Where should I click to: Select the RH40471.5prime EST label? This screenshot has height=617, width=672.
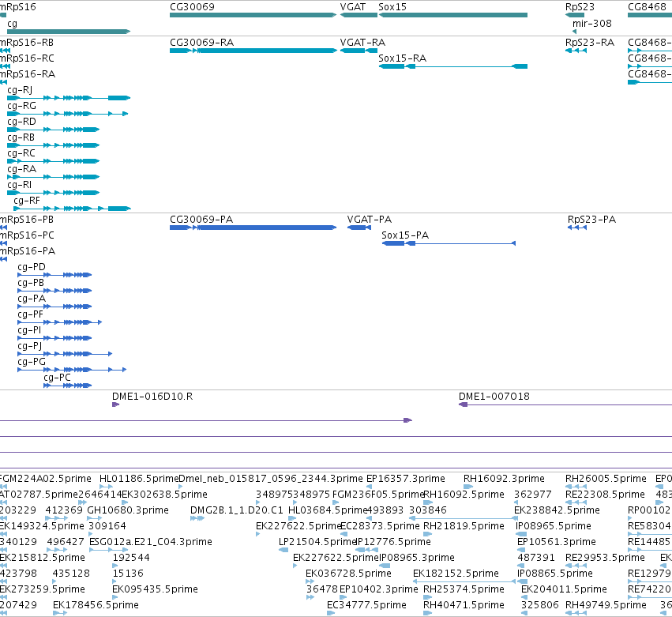pos(464,606)
